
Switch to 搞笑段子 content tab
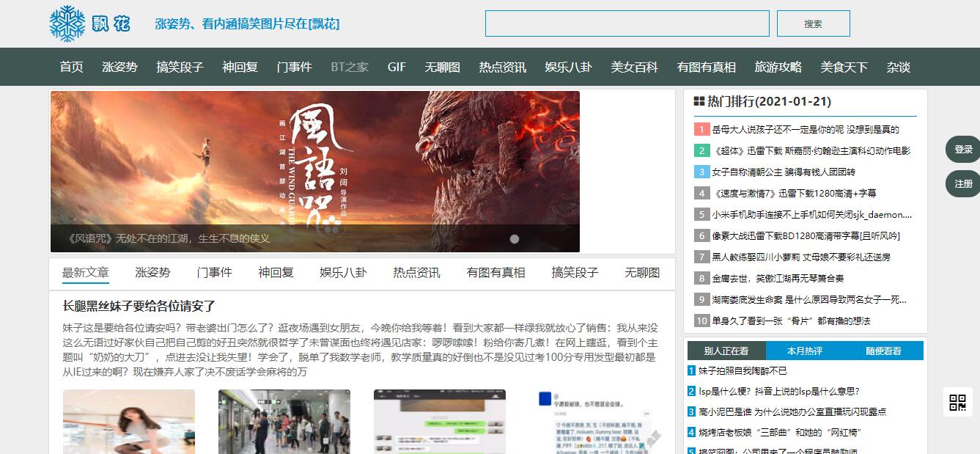tap(575, 272)
